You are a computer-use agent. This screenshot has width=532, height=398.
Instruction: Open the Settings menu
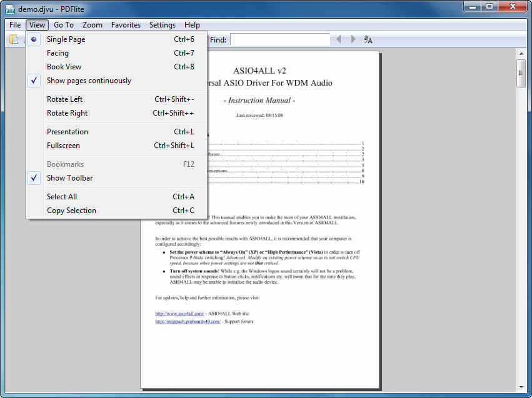click(x=163, y=25)
